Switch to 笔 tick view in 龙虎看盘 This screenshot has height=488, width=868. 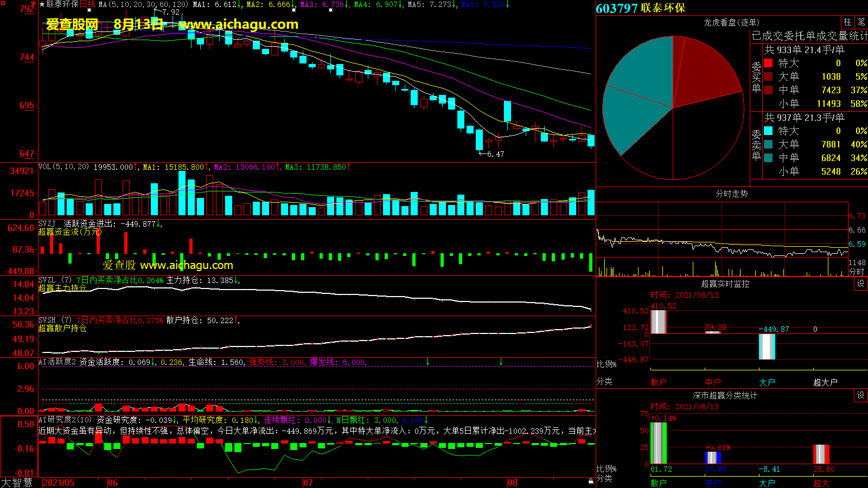tap(861, 22)
